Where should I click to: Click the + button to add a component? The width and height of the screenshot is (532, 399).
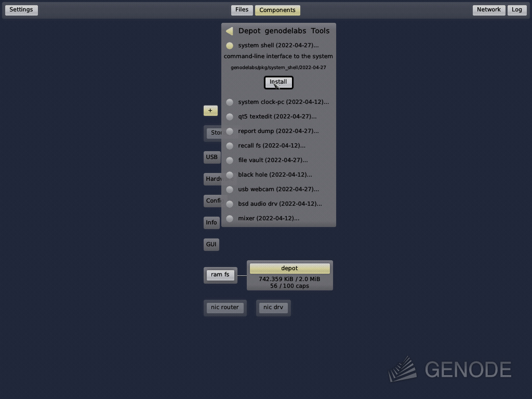click(210, 110)
